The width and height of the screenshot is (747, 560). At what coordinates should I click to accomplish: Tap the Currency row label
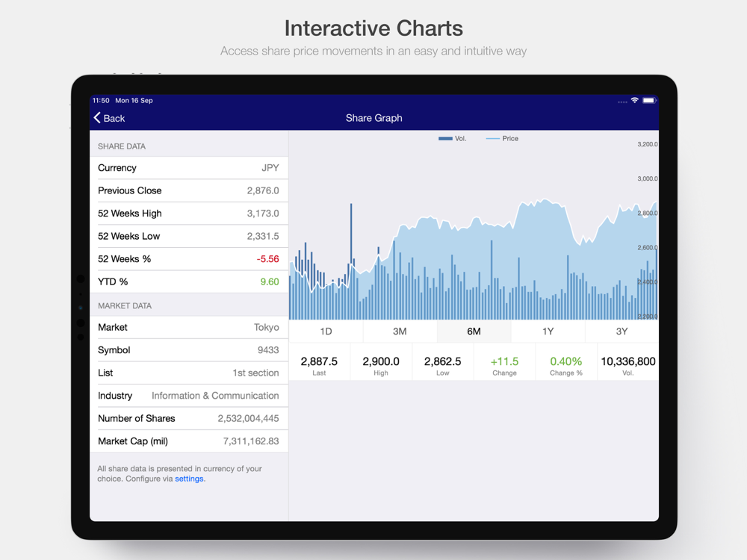(x=117, y=167)
